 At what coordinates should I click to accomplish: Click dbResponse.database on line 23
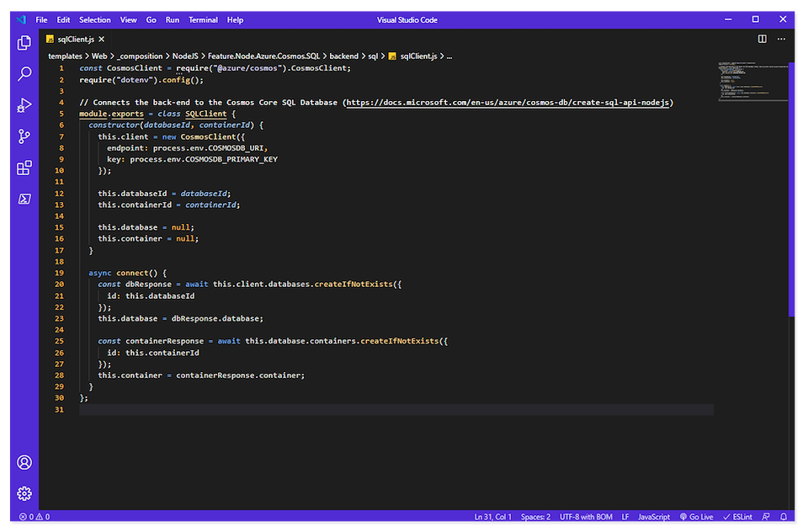click(x=215, y=318)
